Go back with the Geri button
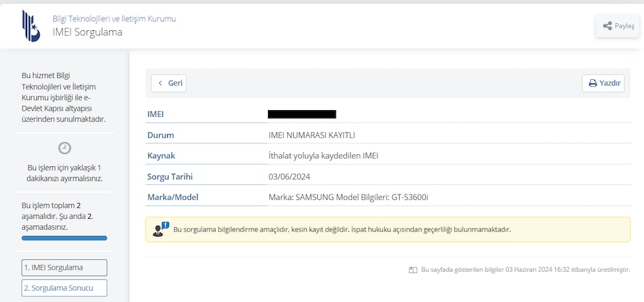This screenshot has height=302, width=644. [x=169, y=83]
